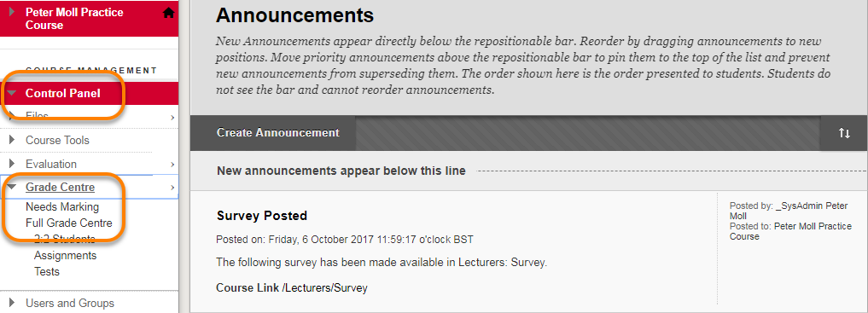Click the home icon beside course title
868x313 pixels.
click(x=168, y=14)
